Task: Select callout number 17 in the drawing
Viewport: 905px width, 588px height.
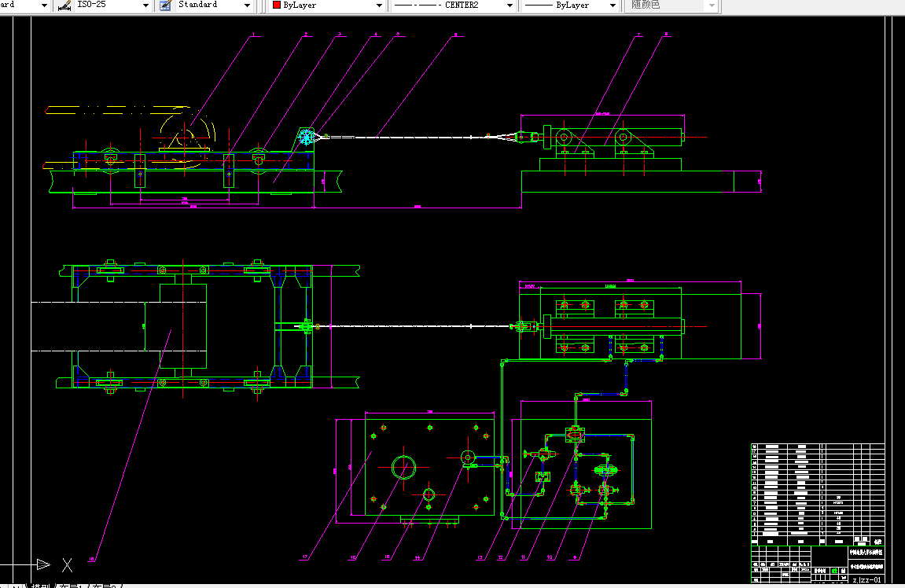Action: point(305,557)
